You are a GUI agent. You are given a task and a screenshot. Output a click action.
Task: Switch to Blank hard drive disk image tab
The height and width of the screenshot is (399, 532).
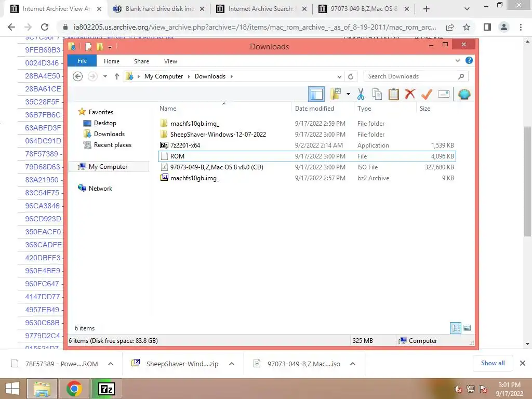tap(159, 9)
